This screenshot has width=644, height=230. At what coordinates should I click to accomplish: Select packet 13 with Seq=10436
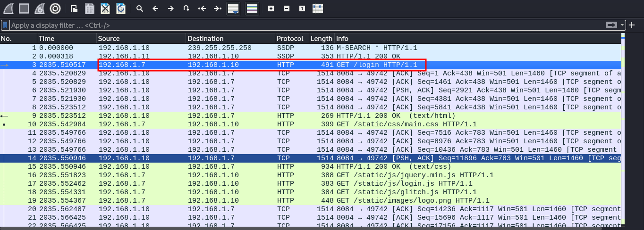coord(310,150)
